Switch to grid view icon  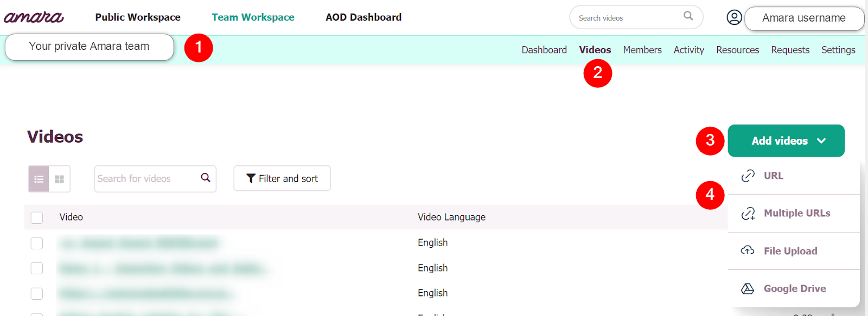(60, 179)
